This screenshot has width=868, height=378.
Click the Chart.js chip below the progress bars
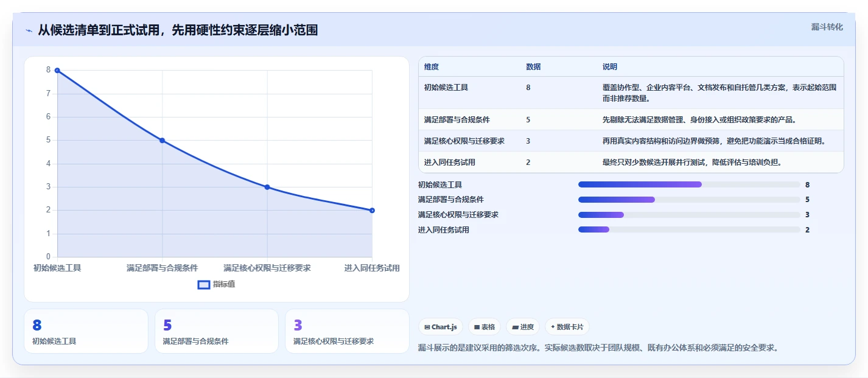(440, 327)
